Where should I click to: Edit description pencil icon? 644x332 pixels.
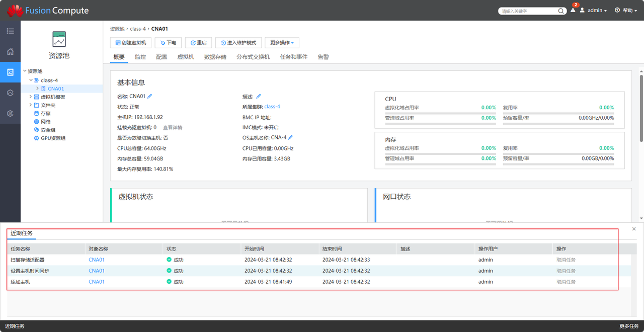coord(259,96)
